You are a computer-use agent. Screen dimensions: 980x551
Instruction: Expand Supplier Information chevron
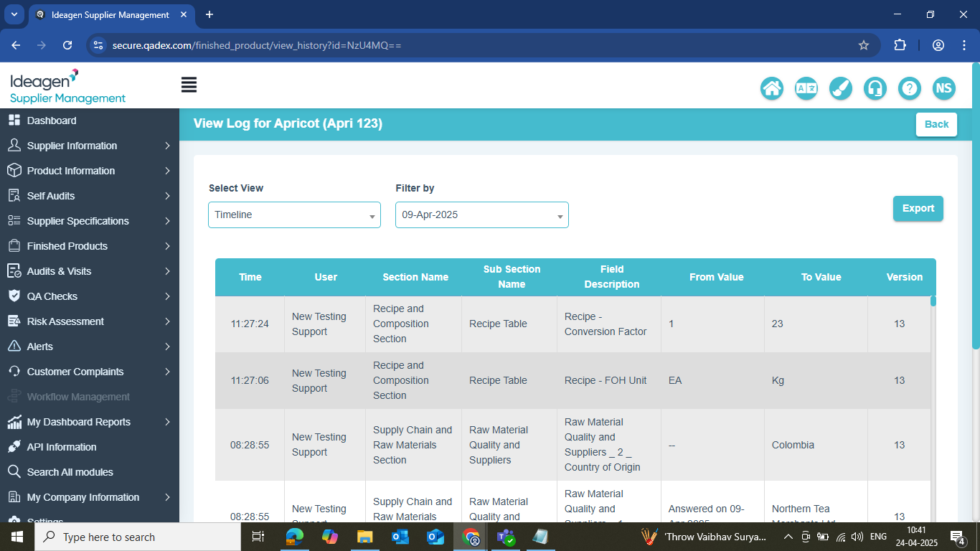(x=167, y=146)
